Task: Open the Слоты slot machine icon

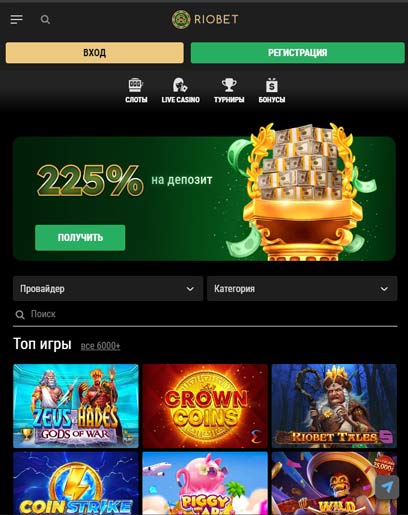Action: tap(136, 85)
